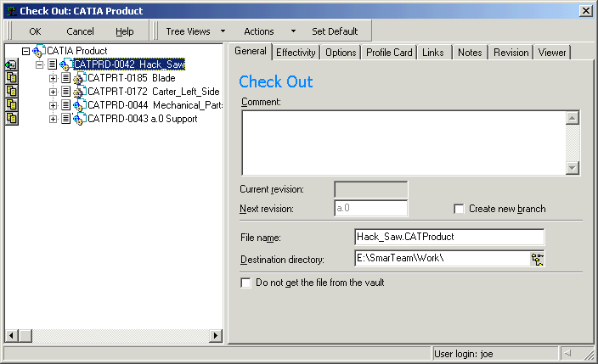The width and height of the screenshot is (598, 364).
Task: Click the CATIA Product root node icon
Action: click(39, 51)
